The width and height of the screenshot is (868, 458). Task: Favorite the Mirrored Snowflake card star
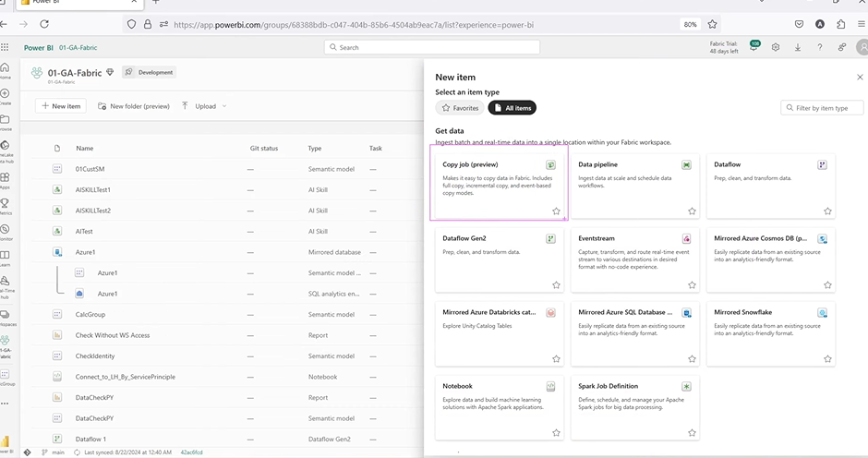point(827,359)
